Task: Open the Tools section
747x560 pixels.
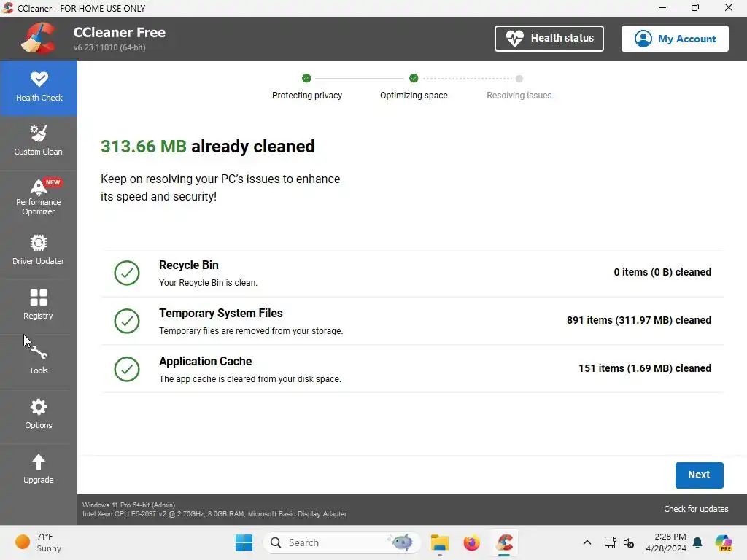Action: 39,360
